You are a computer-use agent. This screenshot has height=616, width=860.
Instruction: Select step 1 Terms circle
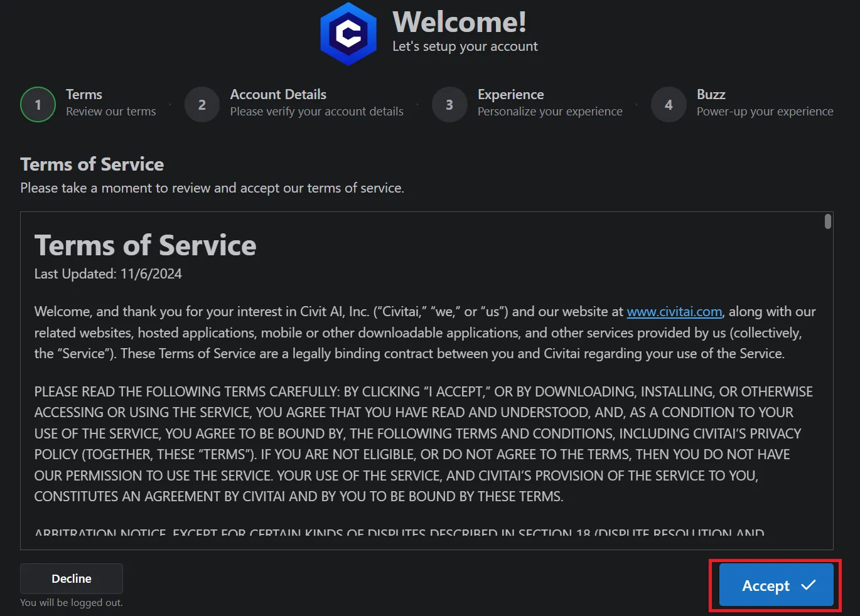(38, 104)
